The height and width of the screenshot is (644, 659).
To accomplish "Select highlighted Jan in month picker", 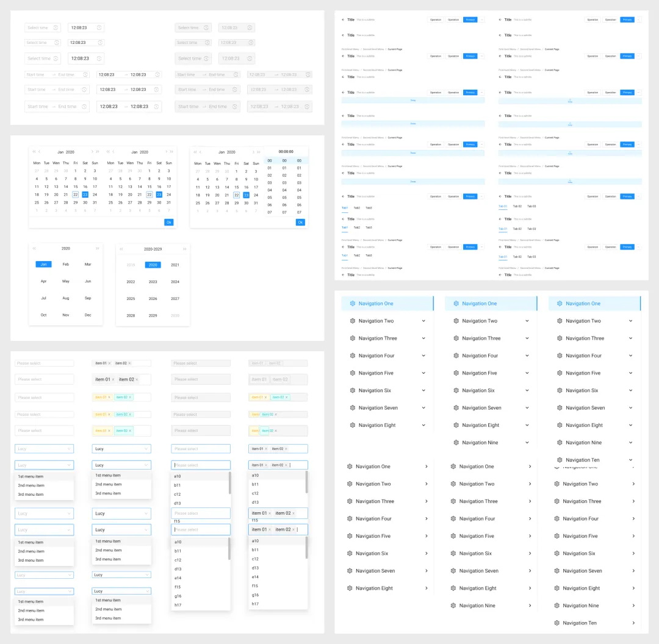I will 43,264.
